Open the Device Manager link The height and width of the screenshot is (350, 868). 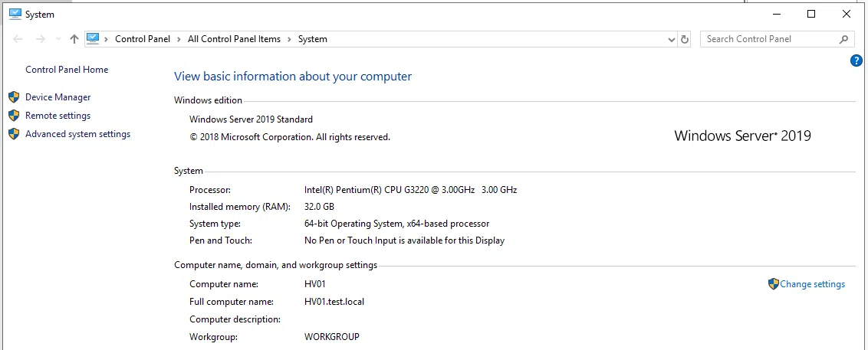click(x=58, y=97)
